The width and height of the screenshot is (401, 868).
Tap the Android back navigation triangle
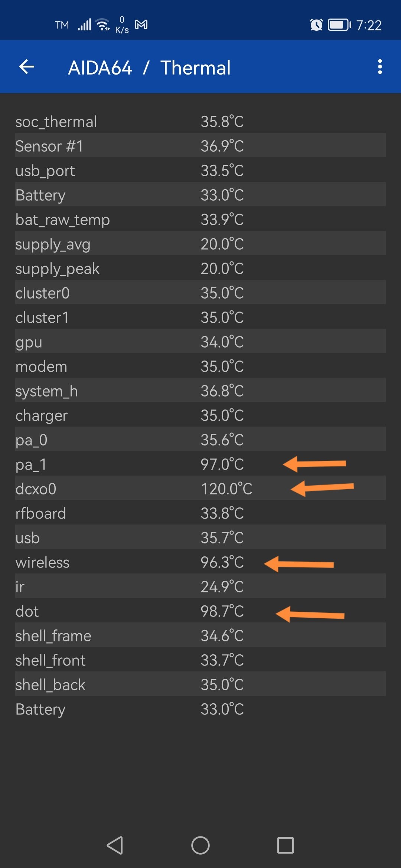(x=115, y=845)
